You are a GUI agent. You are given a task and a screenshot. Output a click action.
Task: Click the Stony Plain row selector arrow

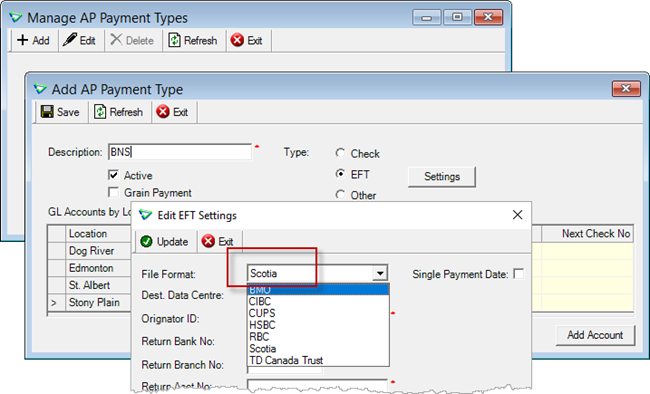click(x=54, y=303)
